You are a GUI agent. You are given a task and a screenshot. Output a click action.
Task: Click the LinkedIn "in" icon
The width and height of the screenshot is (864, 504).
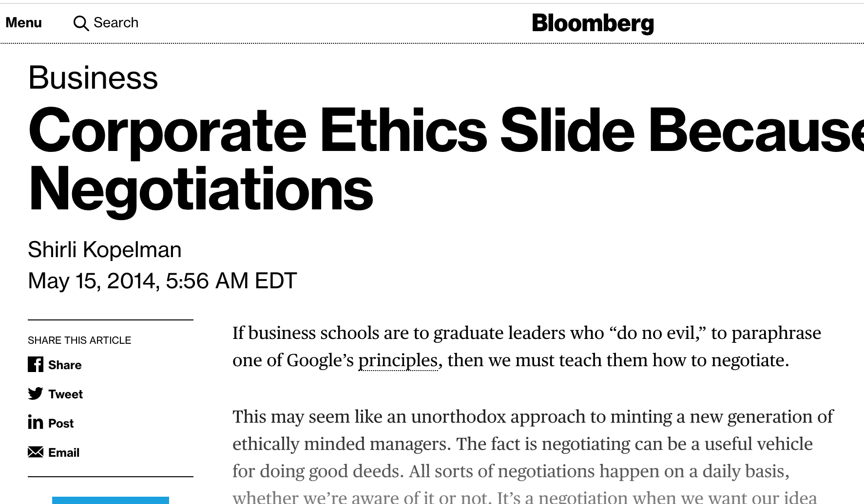click(36, 423)
